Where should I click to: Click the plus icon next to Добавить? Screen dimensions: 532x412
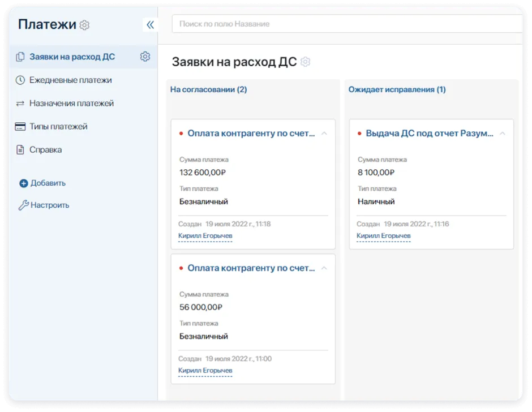pos(23,183)
